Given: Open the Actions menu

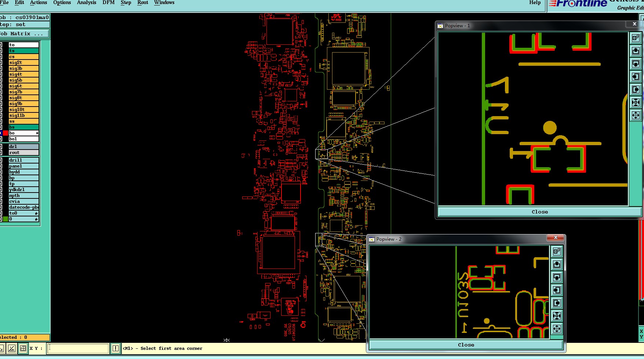Looking at the screenshot, I should click(39, 3).
